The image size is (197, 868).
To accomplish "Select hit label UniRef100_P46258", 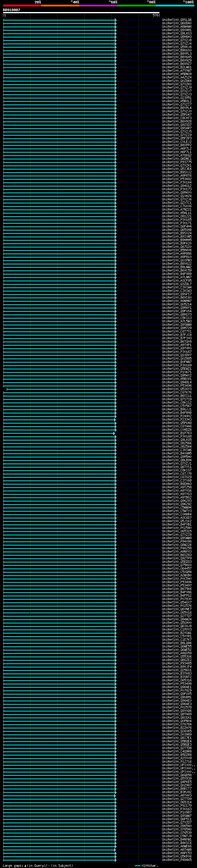I will coord(177,548).
